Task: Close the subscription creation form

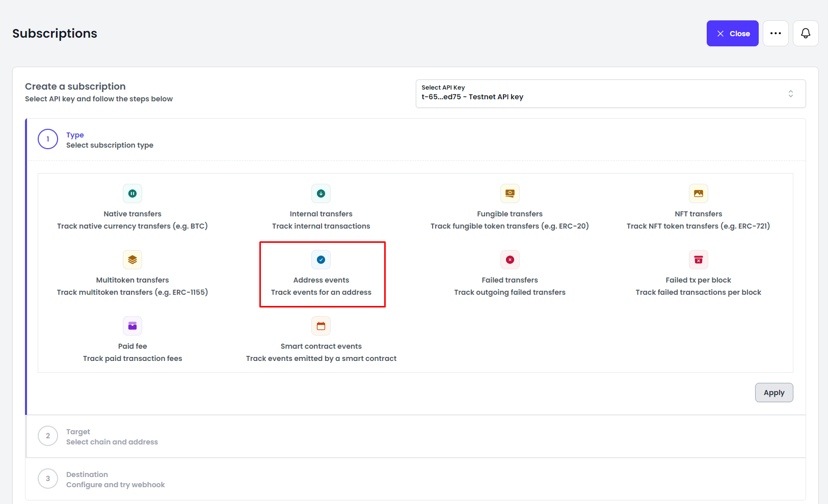Action: pos(732,34)
